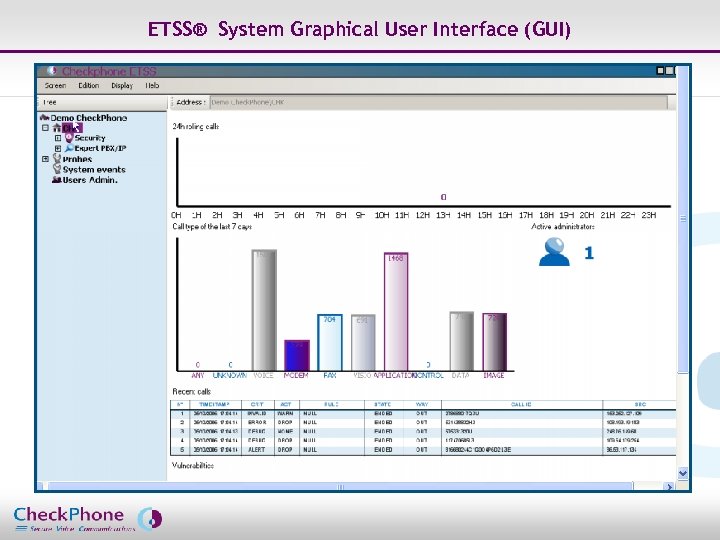Click the grey DATA bar
720x540 pixels.
coord(461,341)
